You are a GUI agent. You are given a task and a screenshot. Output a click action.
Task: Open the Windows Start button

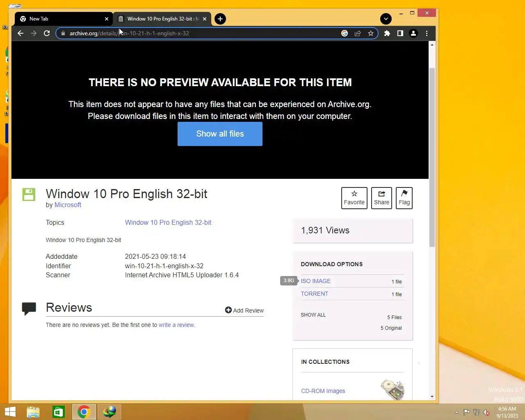(10, 412)
